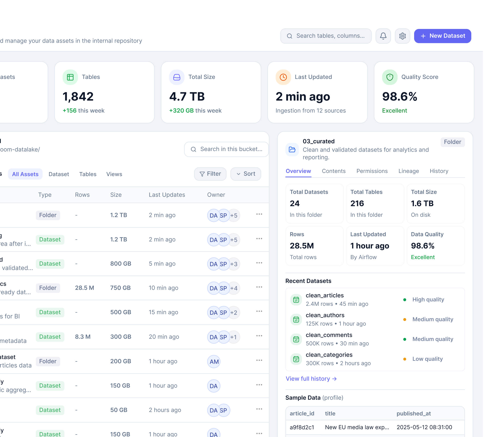Click the Owner column header
The height and width of the screenshot is (437, 504).
point(216,195)
